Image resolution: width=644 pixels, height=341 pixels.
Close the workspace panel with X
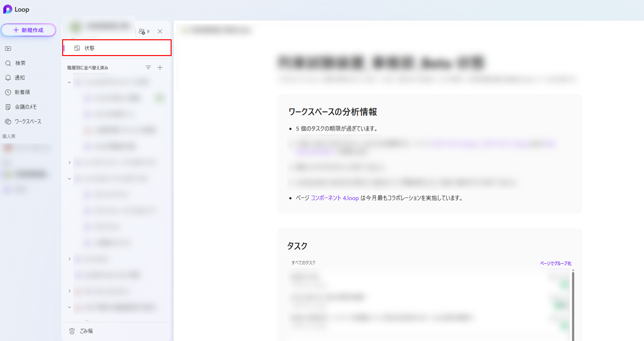160,32
